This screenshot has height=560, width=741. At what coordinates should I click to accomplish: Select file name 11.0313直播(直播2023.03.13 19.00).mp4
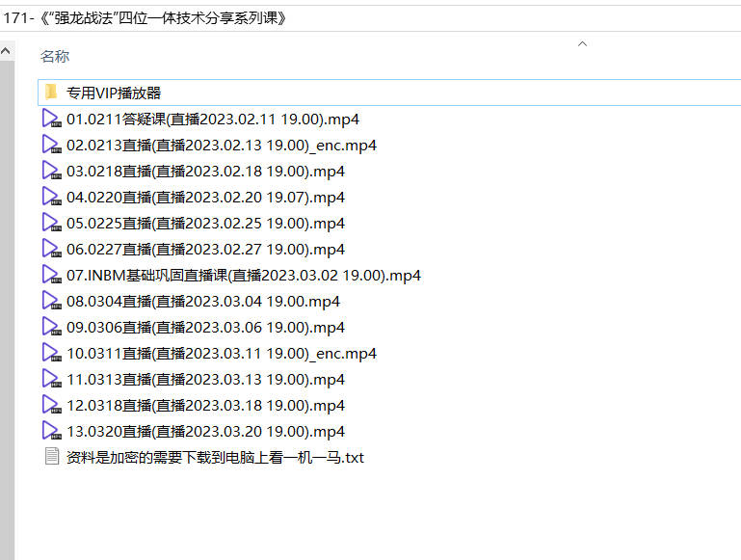point(205,380)
